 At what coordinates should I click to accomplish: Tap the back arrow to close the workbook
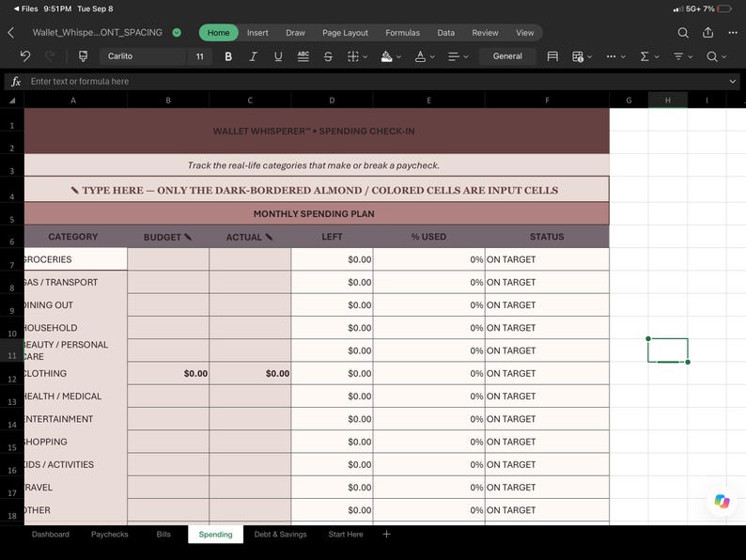(x=11, y=33)
